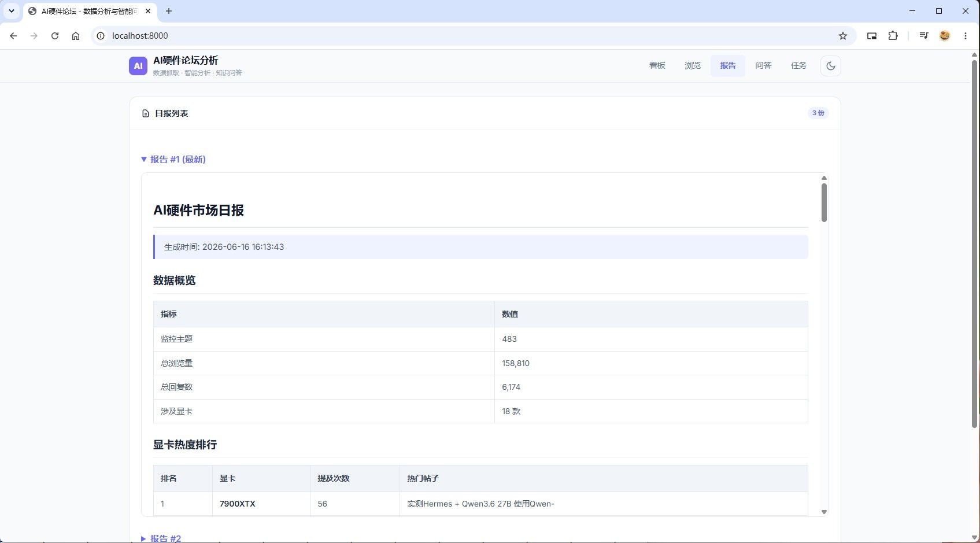Expand 报告 #2 section

(x=161, y=538)
